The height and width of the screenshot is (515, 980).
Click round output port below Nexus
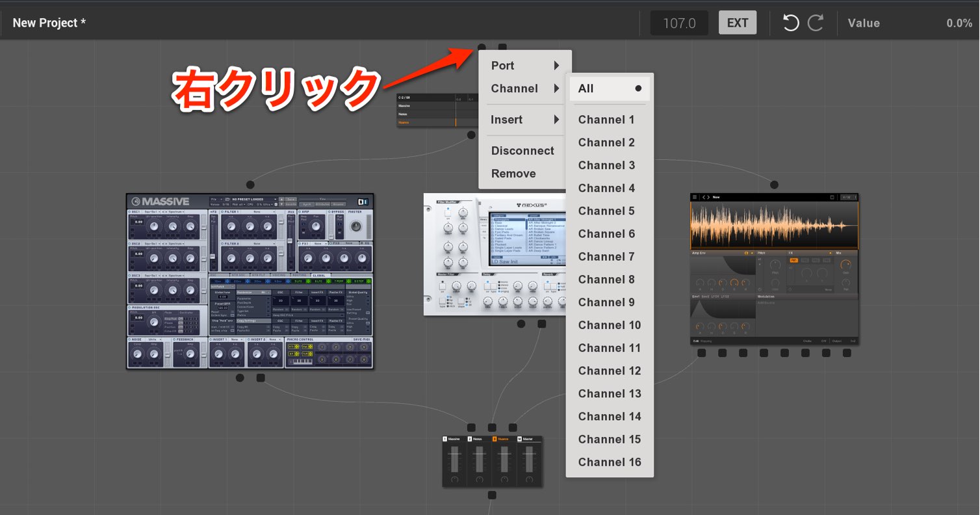(521, 324)
